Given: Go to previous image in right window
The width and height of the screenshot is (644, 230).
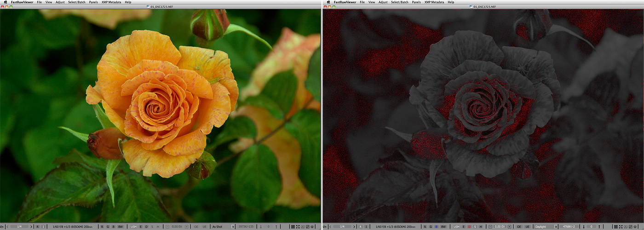Looking at the screenshot, I should (x=329, y=227).
